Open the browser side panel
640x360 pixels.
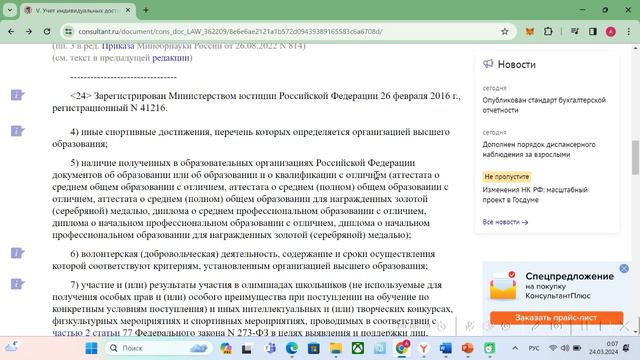point(593,31)
